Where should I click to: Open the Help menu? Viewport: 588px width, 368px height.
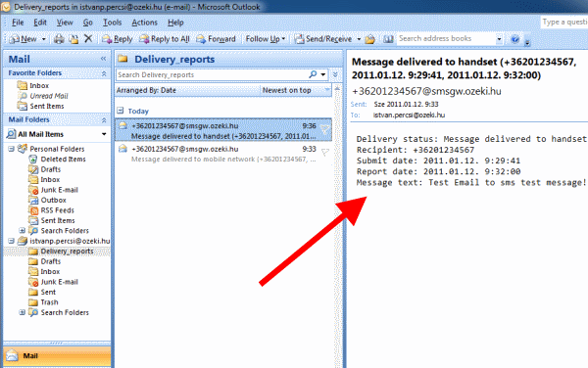[175, 23]
